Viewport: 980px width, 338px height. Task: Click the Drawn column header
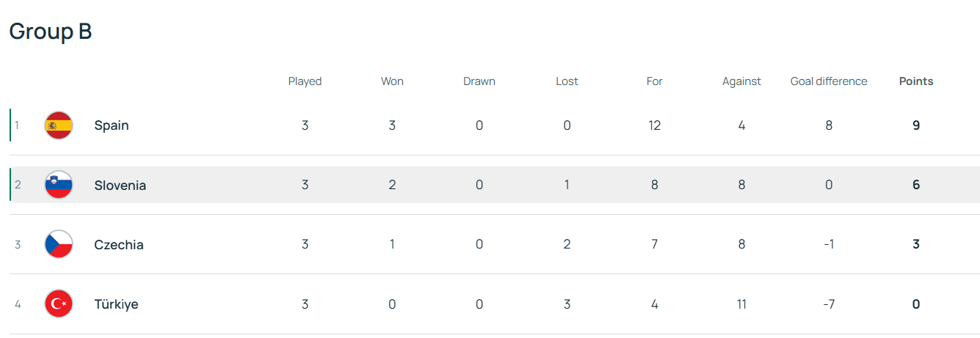(x=479, y=81)
